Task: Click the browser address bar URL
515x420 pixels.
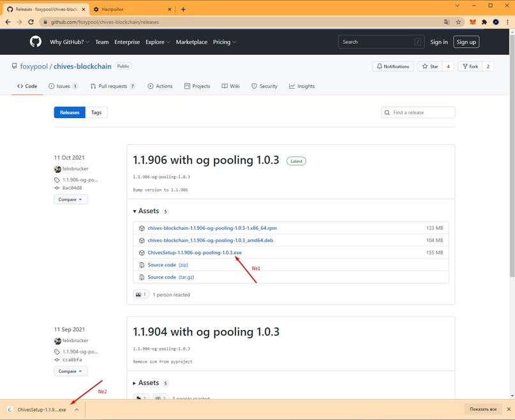Action: tap(105, 22)
